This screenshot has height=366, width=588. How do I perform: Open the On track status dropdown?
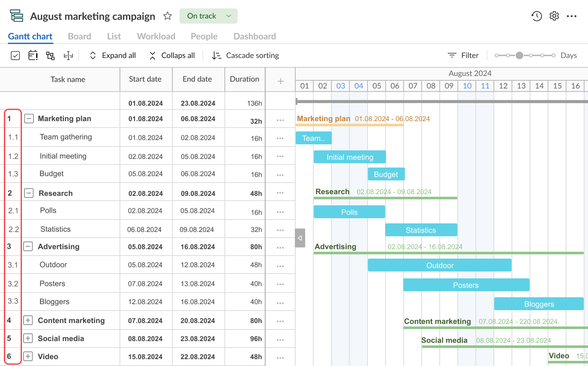(x=208, y=16)
